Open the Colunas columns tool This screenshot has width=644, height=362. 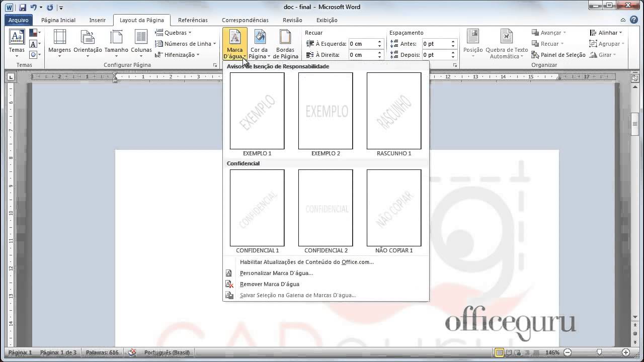pos(141,43)
